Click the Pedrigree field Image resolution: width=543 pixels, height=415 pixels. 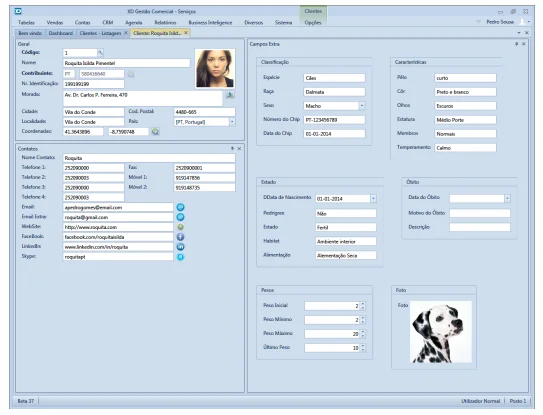pyautogui.click(x=346, y=213)
